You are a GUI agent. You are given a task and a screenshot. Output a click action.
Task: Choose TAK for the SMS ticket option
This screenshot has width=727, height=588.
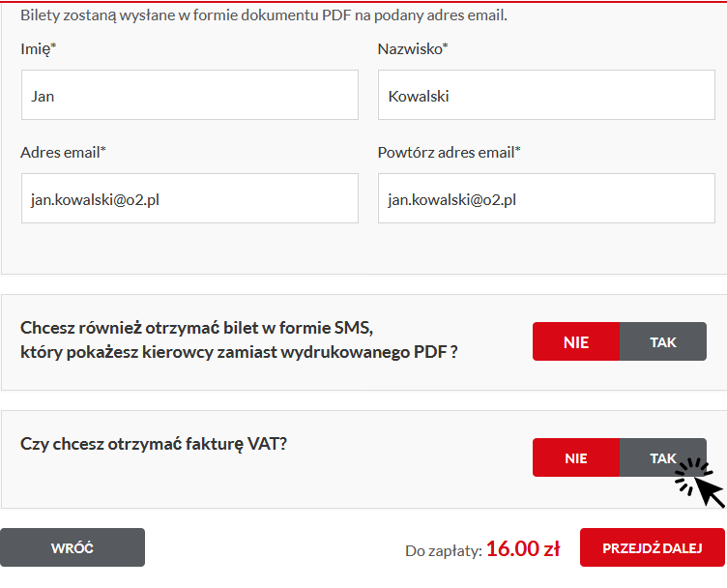coord(663,341)
